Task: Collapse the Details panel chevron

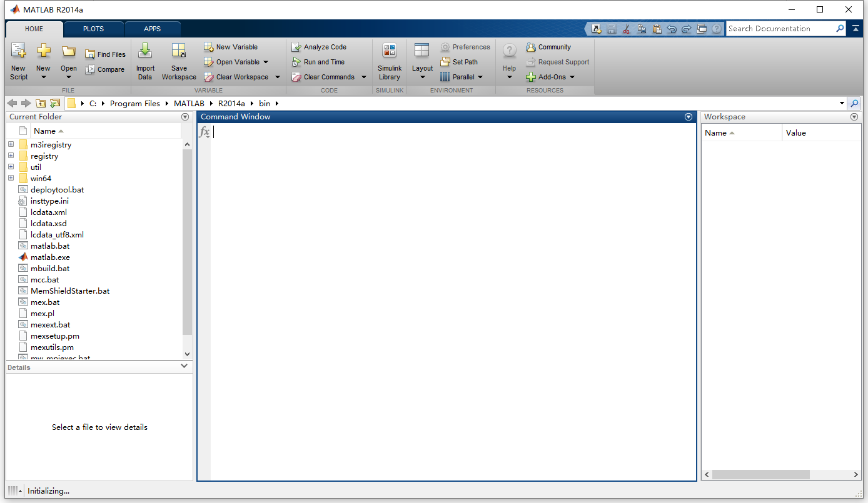Action: [184, 366]
